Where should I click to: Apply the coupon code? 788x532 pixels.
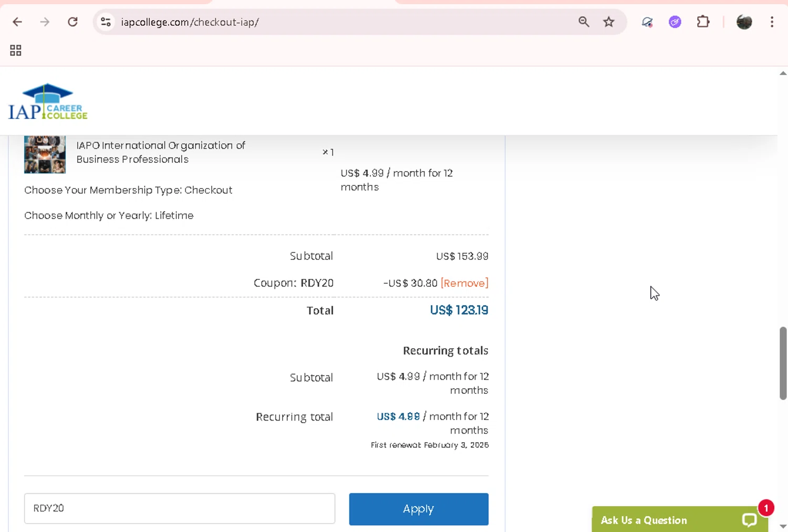point(419,509)
